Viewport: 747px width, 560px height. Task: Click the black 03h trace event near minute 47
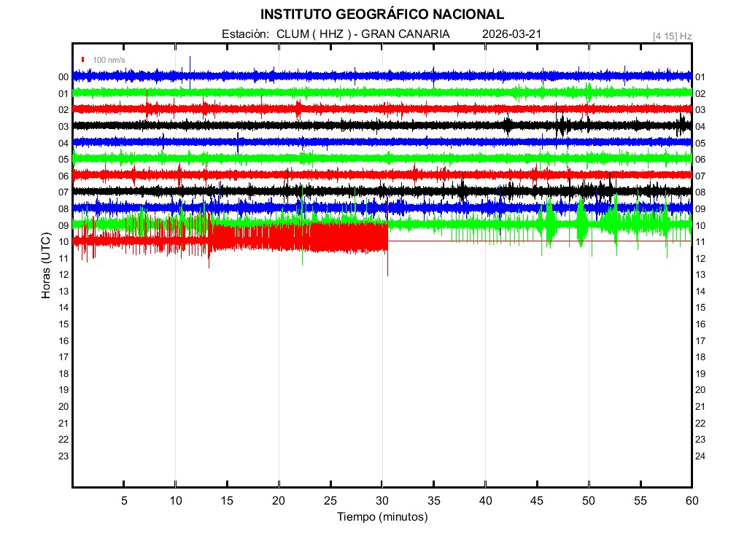pos(561,125)
